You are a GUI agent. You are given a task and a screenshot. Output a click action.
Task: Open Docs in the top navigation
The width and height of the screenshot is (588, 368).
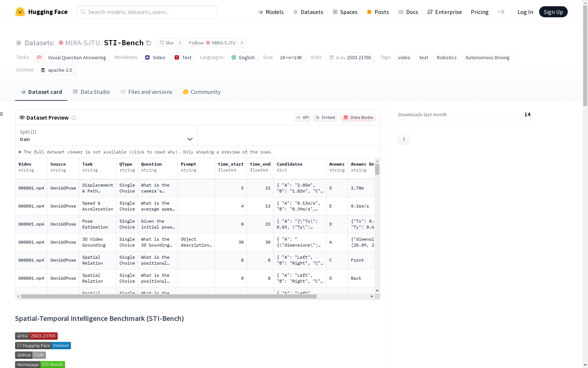(x=408, y=12)
